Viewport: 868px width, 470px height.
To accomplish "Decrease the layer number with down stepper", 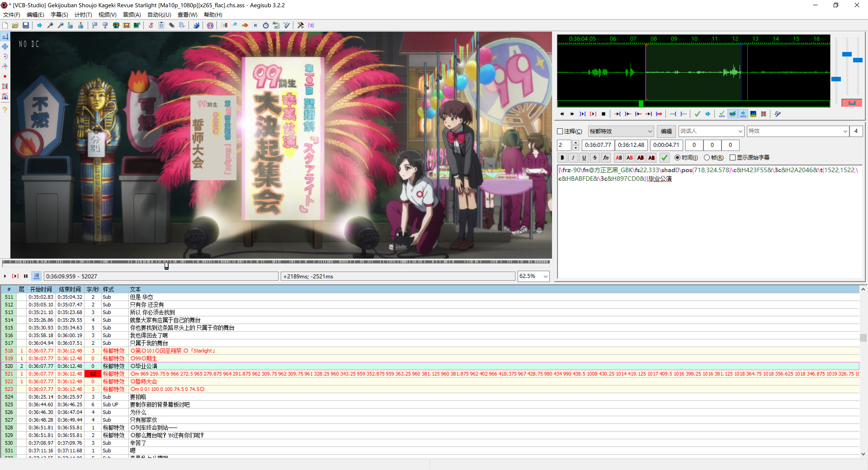I will coord(576,148).
